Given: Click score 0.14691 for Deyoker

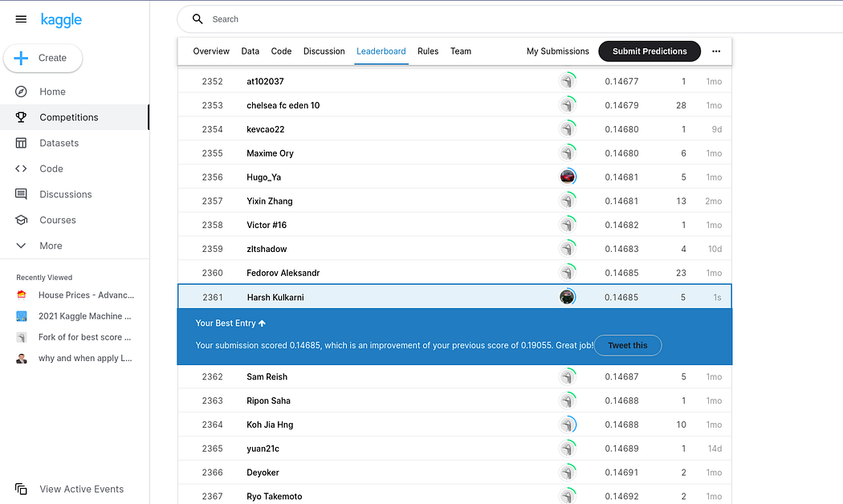Looking at the screenshot, I should tap(621, 473).
